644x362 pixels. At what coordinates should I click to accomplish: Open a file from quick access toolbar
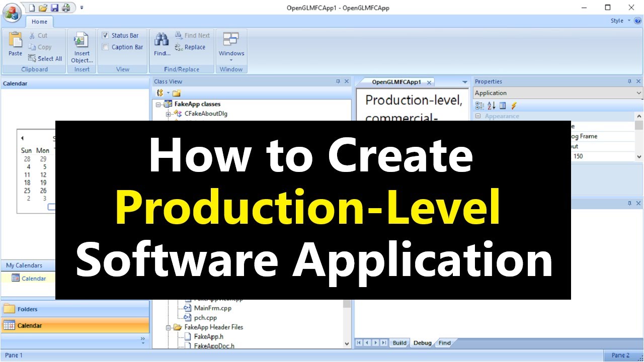pyautogui.click(x=43, y=8)
